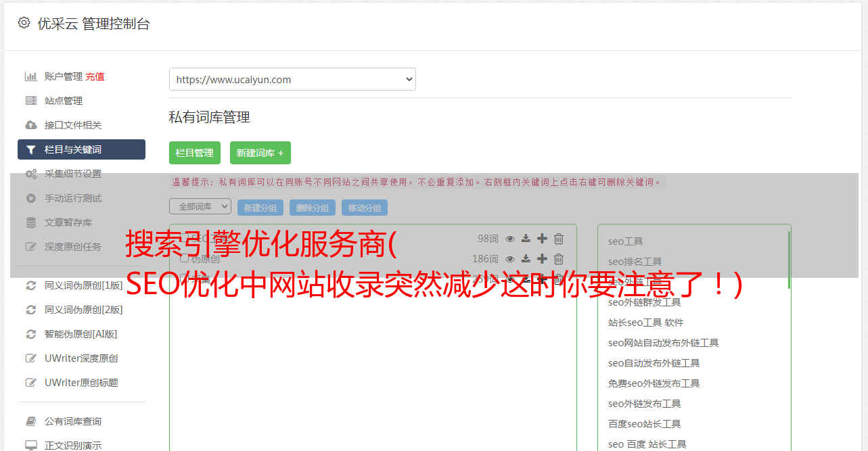The height and width of the screenshot is (451, 868).
Task: Click the 私有词库管理 heading
Action: pos(210,117)
